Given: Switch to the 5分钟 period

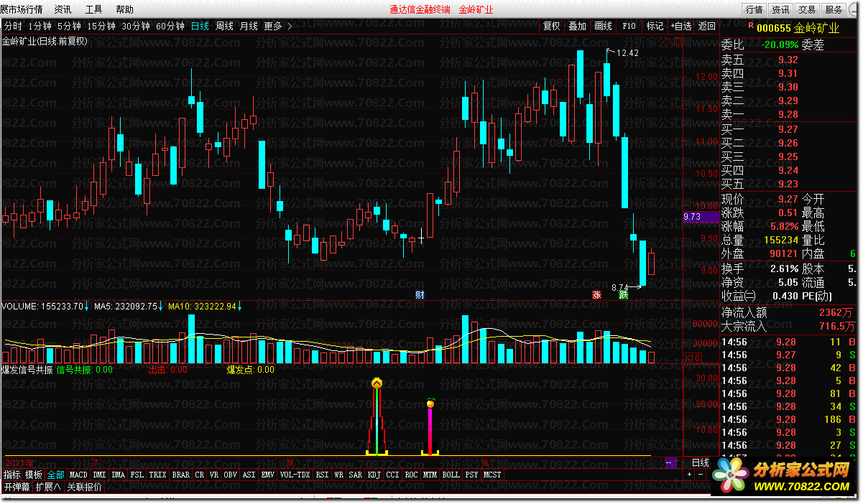Looking at the screenshot, I should (70, 26).
